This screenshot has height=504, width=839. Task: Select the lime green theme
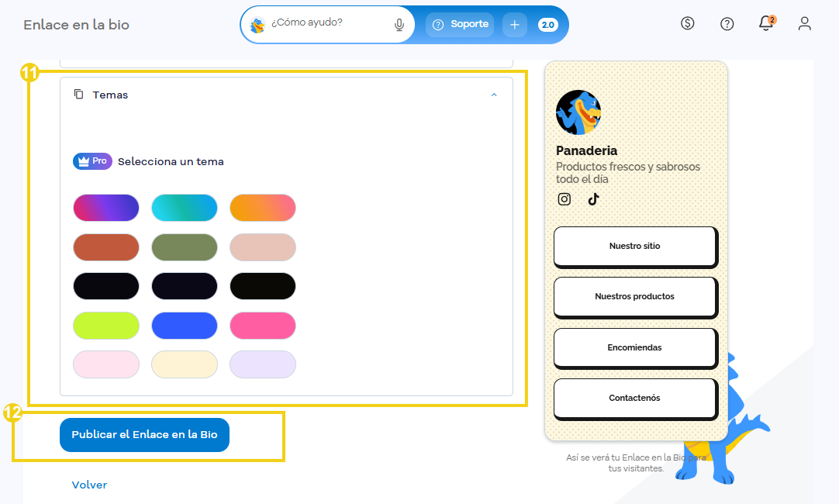click(106, 326)
